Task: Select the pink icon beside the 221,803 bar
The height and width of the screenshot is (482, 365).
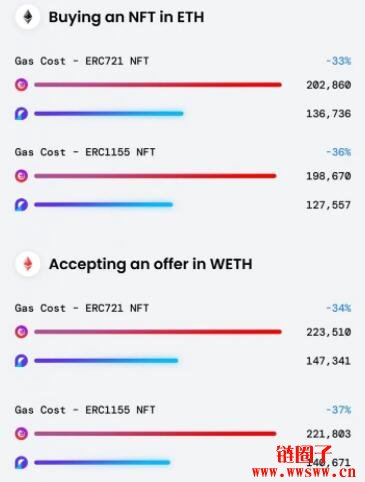Action: click(x=22, y=434)
